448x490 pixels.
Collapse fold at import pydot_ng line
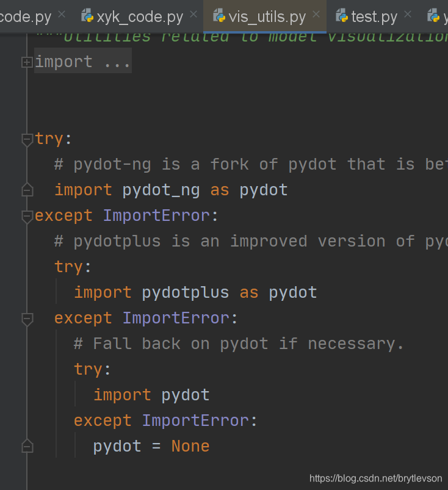[x=27, y=190]
